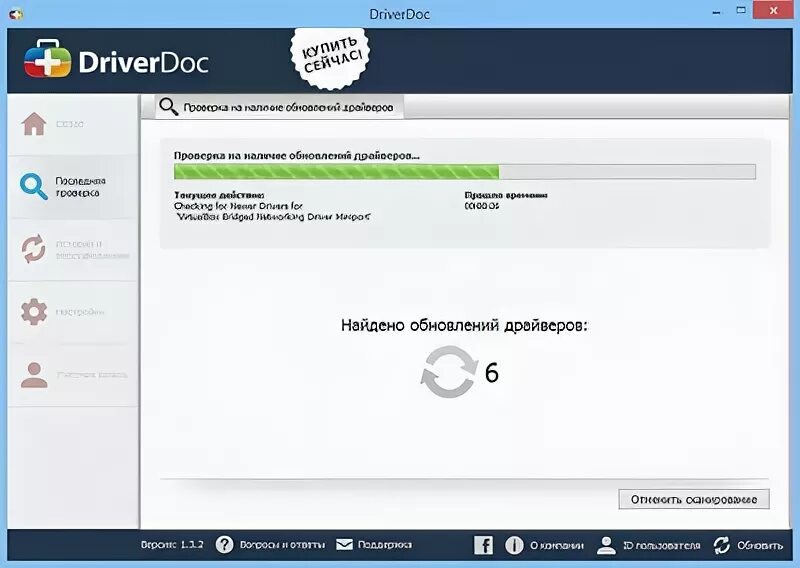
Task: Maximize the DriverDoc window
Action: [x=741, y=11]
